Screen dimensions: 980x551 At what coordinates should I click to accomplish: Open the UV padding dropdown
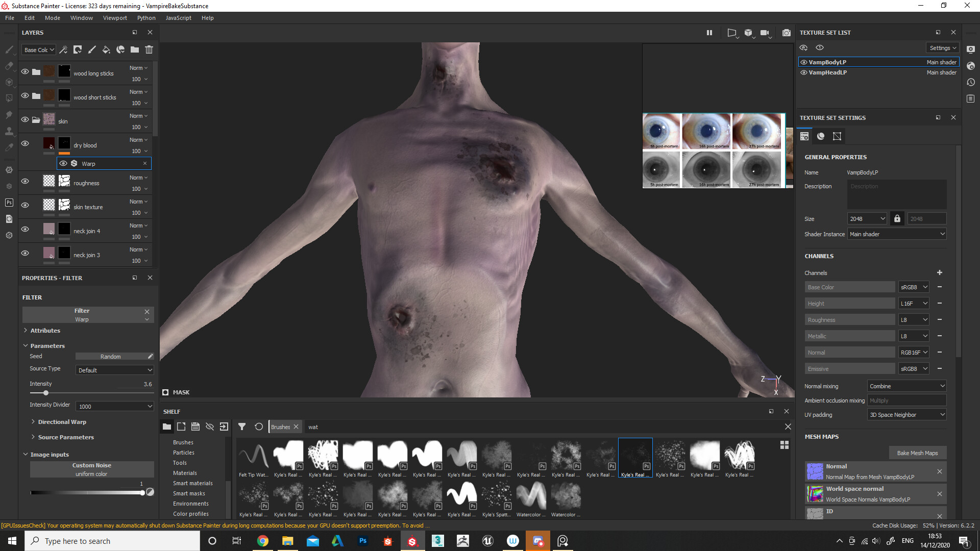pos(906,414)
